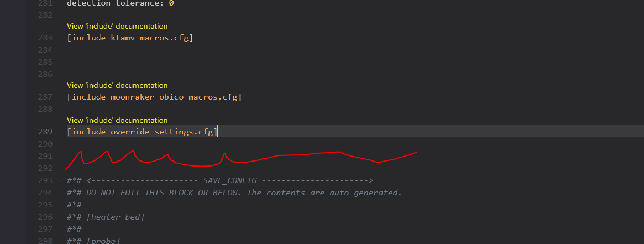Image resolution: width=644 pixels, height=244 pixels.
Task: Collapse the SAVE_CONFIG block fold arrow
Action: (59, 180)
